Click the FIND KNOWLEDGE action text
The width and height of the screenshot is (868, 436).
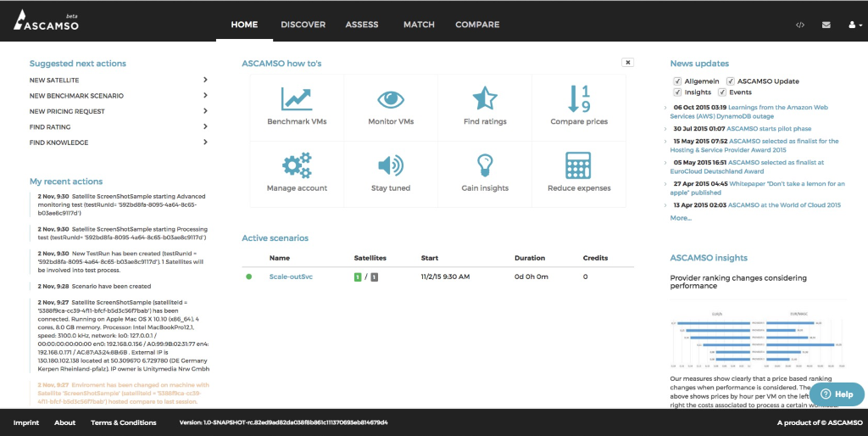tap(58, 143)
